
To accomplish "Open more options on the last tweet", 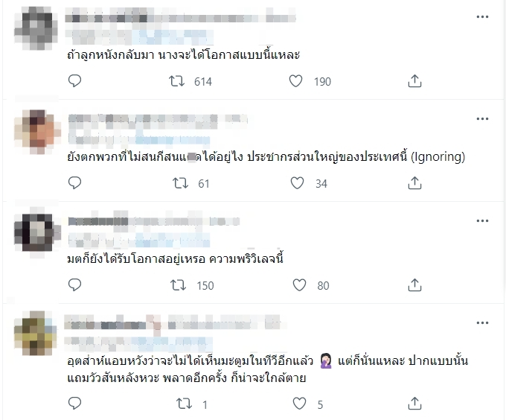I will [482, 323].
